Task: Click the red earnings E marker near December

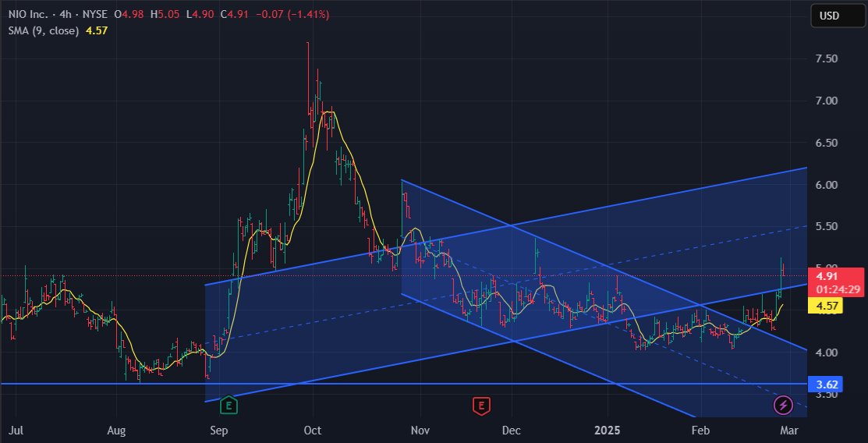Action: tap(481, 406)
